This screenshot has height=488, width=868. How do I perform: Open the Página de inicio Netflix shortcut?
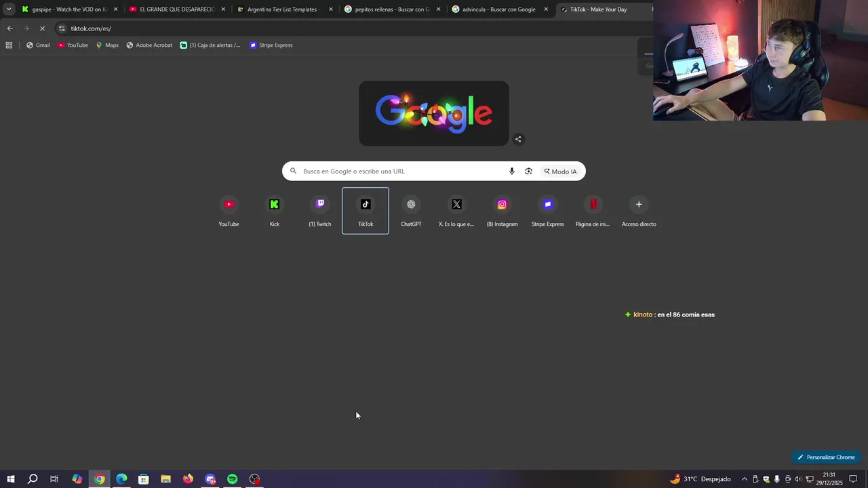tap(593, 211)
